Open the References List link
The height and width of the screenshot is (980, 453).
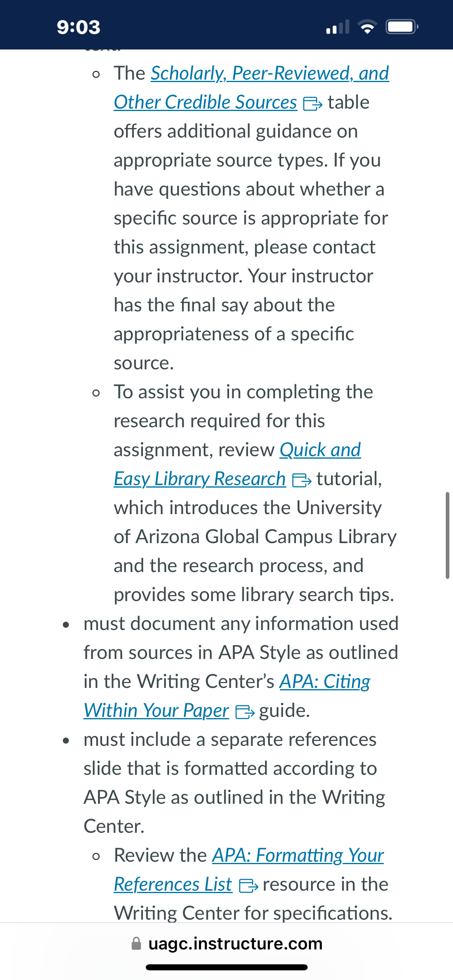click(173, 885)
